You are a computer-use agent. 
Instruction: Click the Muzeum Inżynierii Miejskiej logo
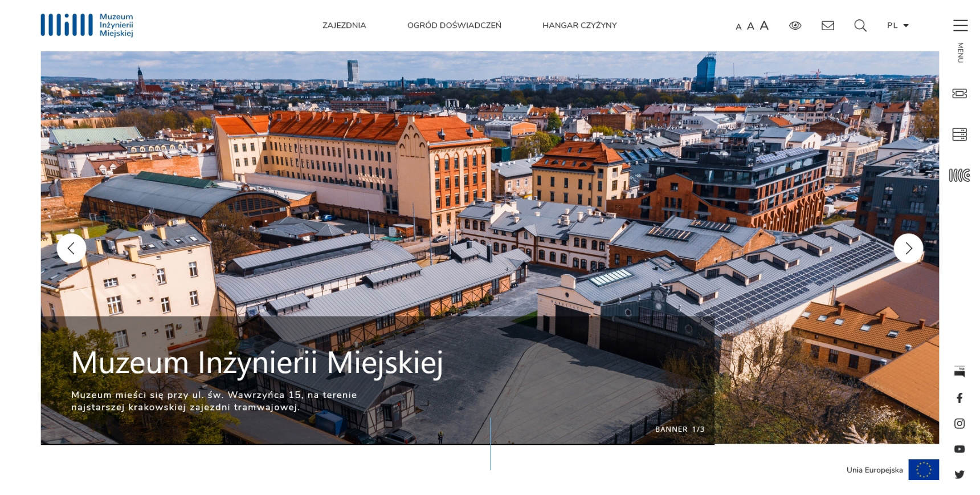[87, 25]
